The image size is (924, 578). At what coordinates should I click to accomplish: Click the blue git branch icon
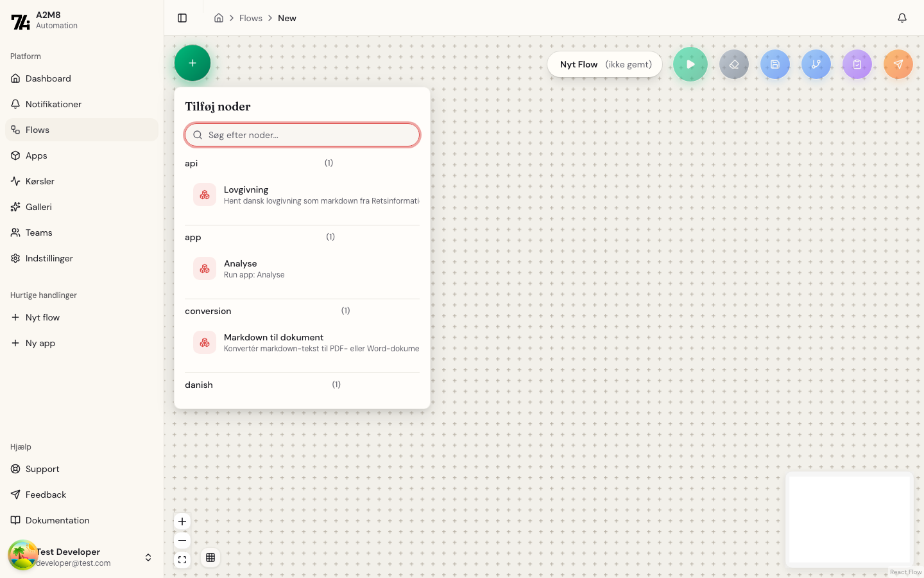pos(816,64)
